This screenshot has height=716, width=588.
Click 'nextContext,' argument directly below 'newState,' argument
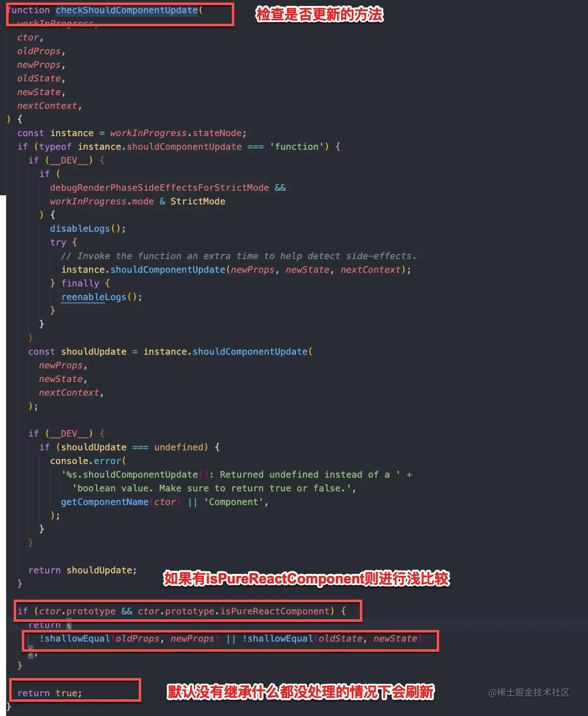[x=71, y=393]
